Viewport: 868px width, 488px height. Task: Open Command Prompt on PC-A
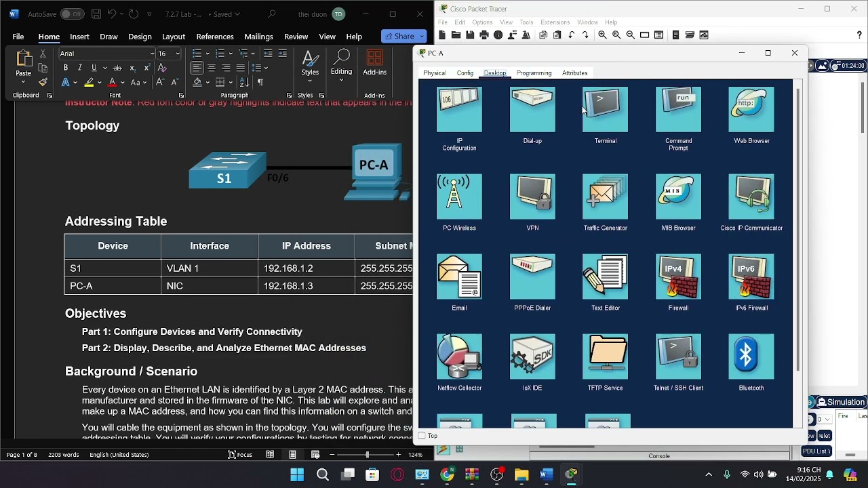(x=678, y=110)
